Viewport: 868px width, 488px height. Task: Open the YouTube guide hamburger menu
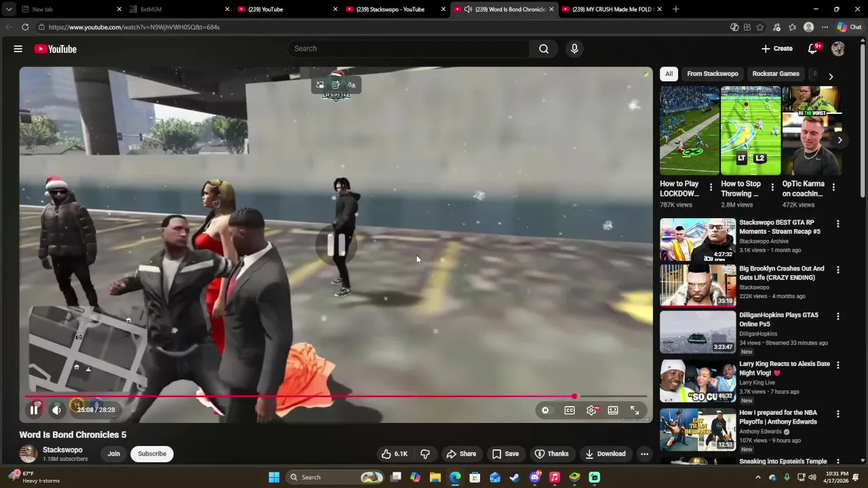tap(18, 49)
